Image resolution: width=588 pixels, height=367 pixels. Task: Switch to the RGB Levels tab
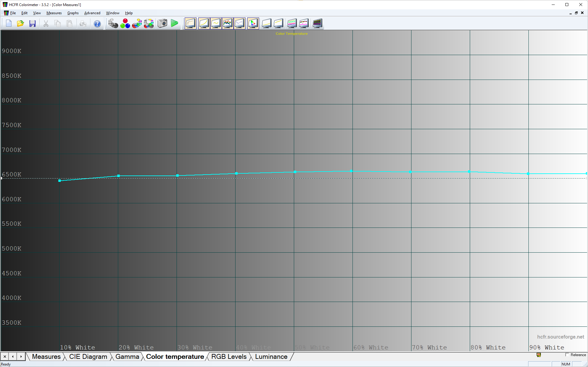[x=229, y=357]
